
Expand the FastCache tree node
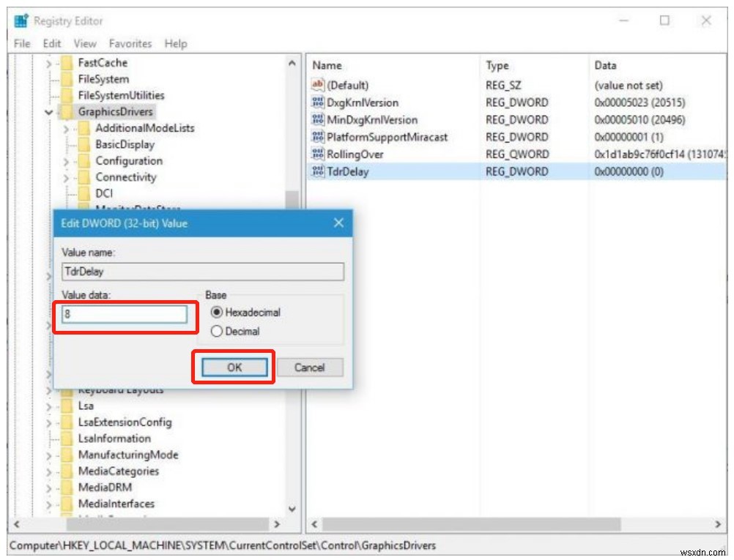(48, 63)
